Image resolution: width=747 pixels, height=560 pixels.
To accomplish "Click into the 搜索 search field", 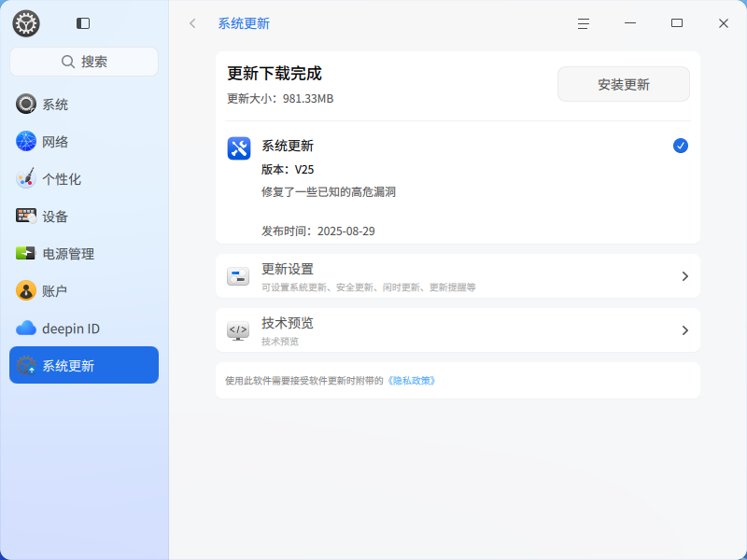I will coord(84,62).
